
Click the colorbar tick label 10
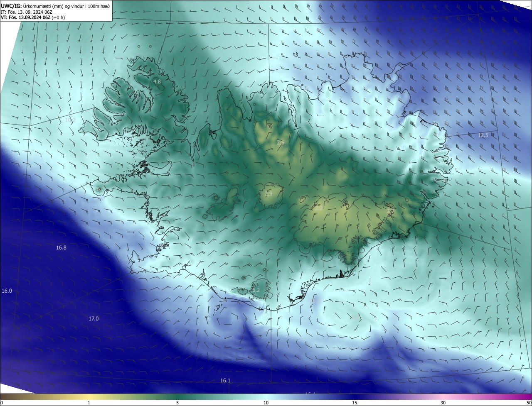pyautogui.click(x=266, y=403)
